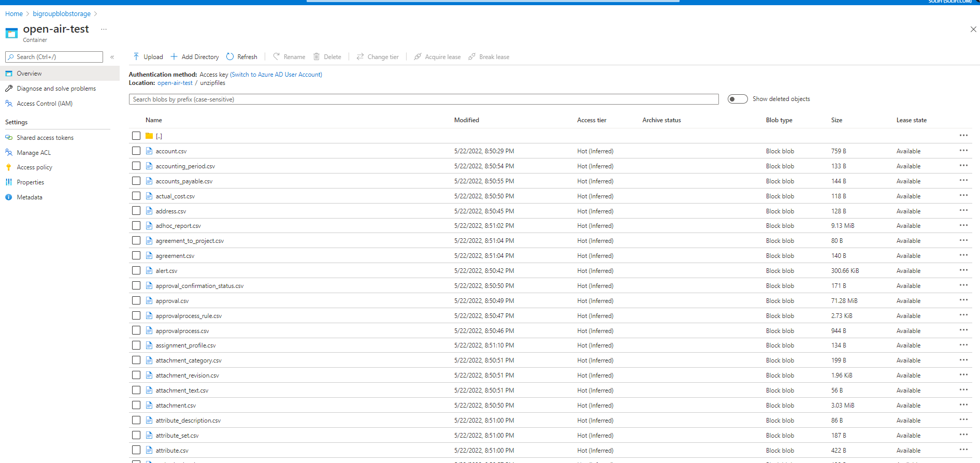This screenshot has width=980, height=463.
Task: Click the Rename toolbar button
Action: point(289,57)
